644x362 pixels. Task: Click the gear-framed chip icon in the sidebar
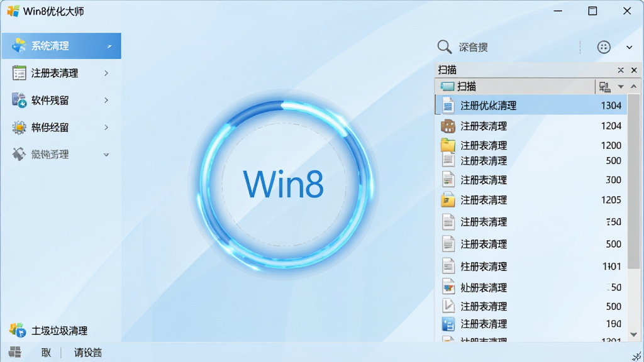(19, 127)
